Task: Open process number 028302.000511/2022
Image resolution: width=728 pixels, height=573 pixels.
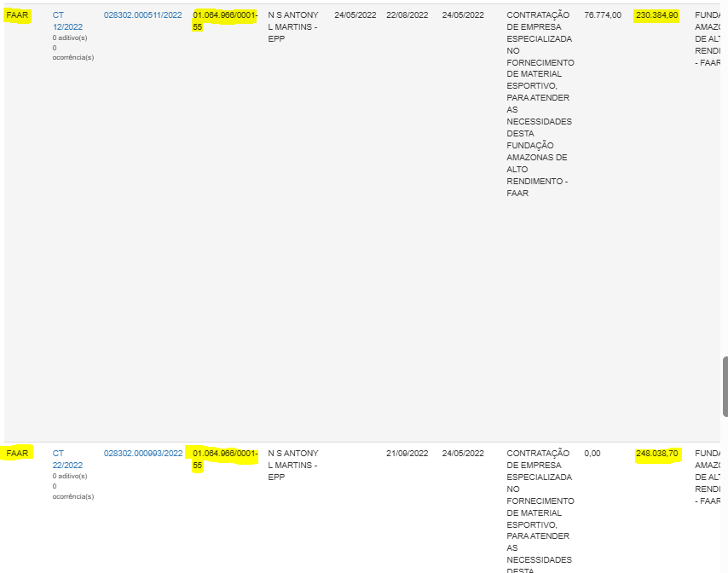Action: [x=142, y=15]
